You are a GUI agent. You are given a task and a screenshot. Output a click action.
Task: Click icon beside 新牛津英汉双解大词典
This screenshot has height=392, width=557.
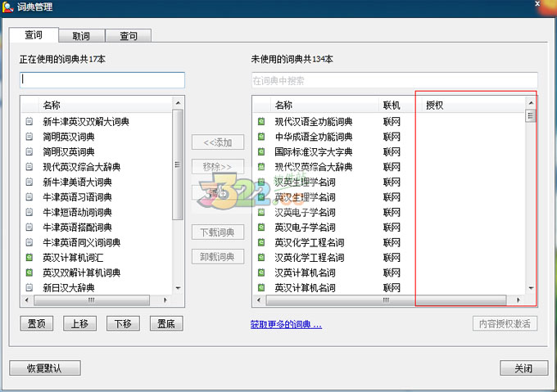click(29, 122)
